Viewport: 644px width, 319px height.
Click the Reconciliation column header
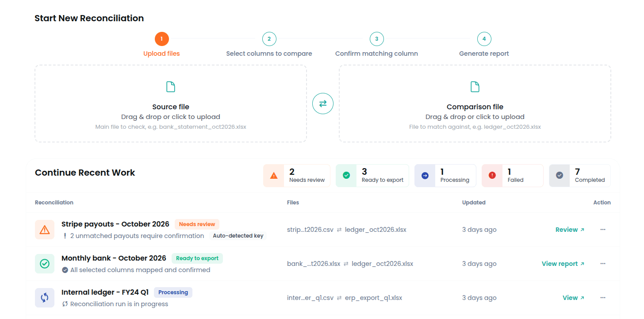coord(54,203)
